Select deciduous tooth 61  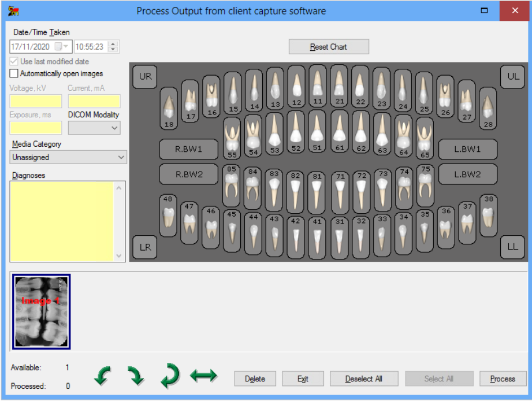339,132
